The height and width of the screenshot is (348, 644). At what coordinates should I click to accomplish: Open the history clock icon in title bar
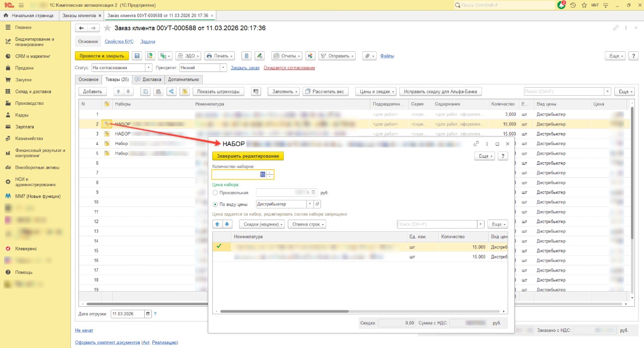pos(573,5)
